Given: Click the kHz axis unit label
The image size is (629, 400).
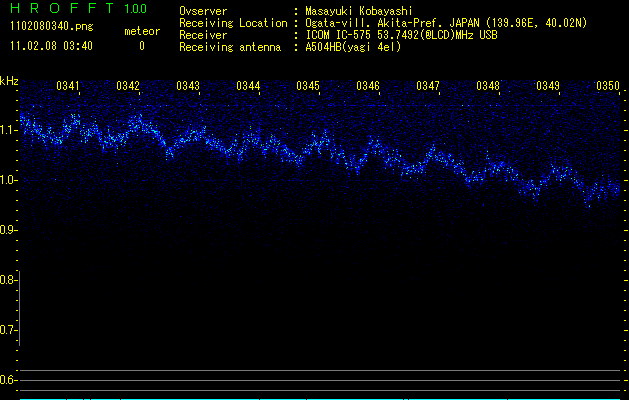Looking at the screenshot, I should coord(9,80).
